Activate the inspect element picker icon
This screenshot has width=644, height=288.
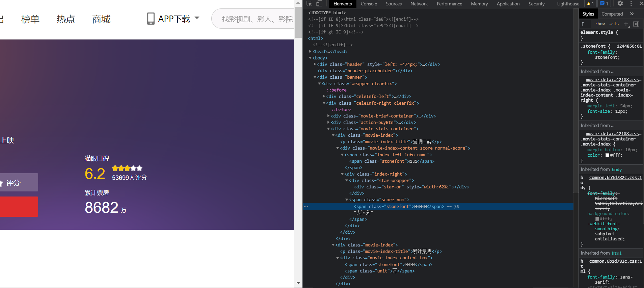(x=309, y=4)
